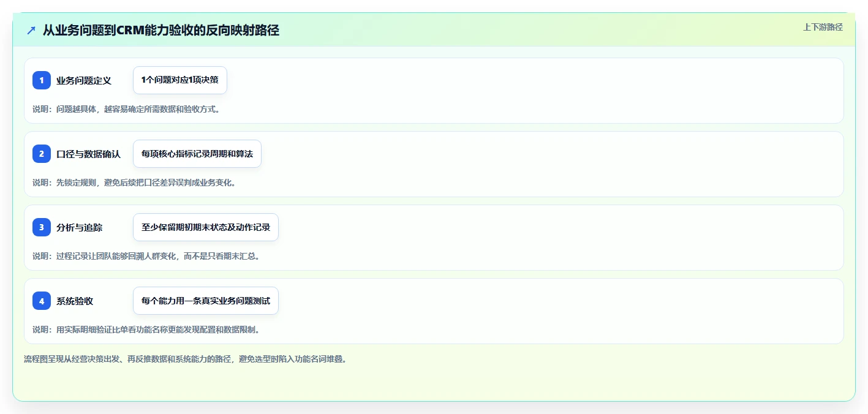The height and width of the screenshot is (414, 868).
Task: Click the 分析与追踪 step title
Action: point(80,227)
